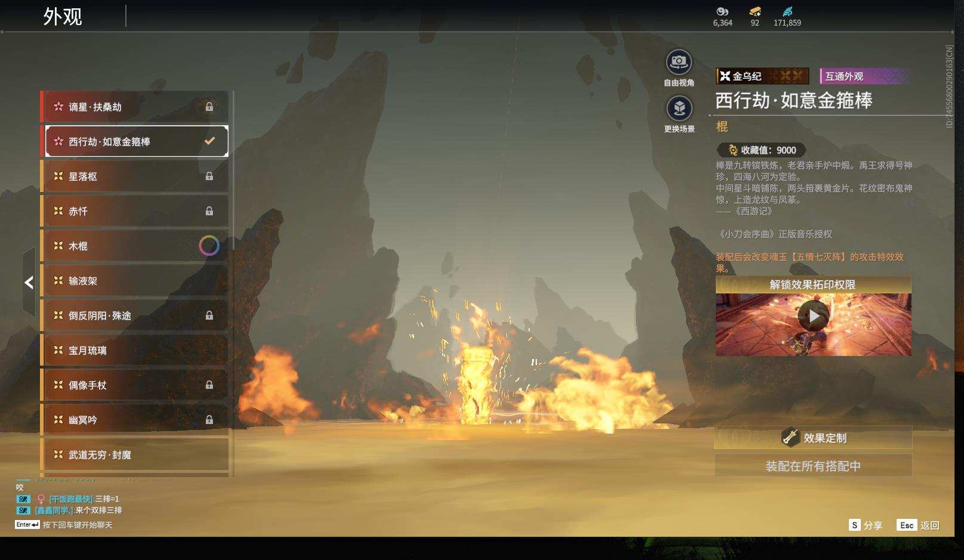
Task: Click the 外观 page title
Action: (x=63, y=16)
